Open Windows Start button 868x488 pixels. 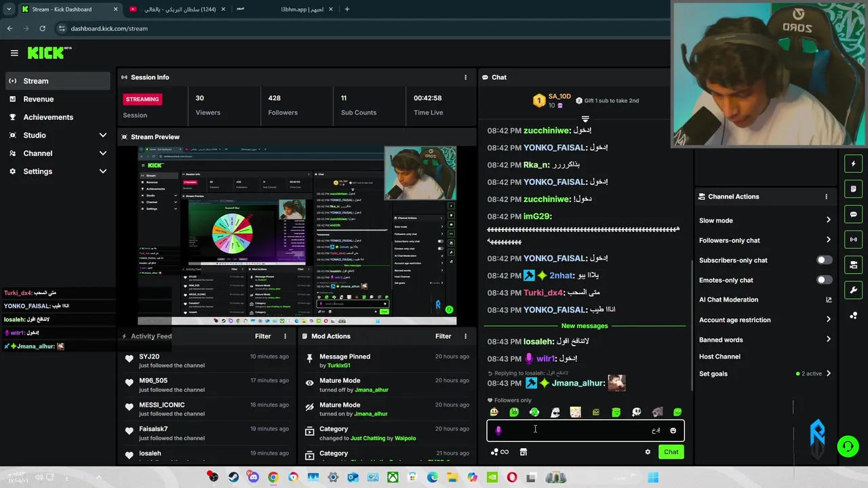(652, 477)
